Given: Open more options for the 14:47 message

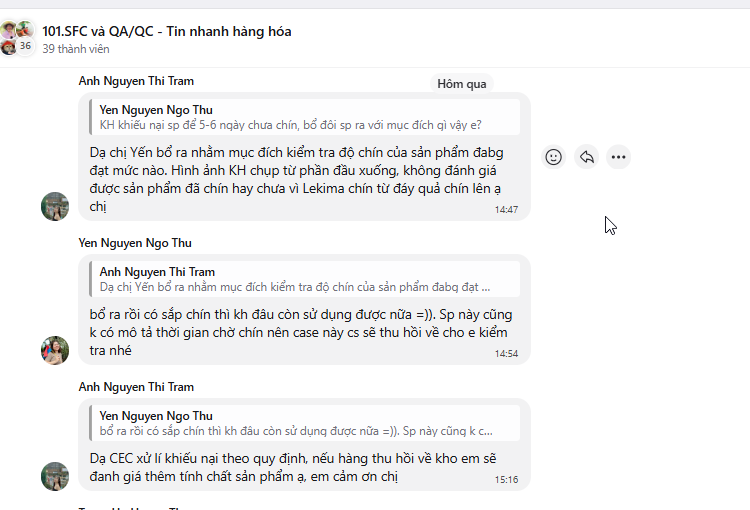Looking at the screenshot, I should (x=618, y=157).
